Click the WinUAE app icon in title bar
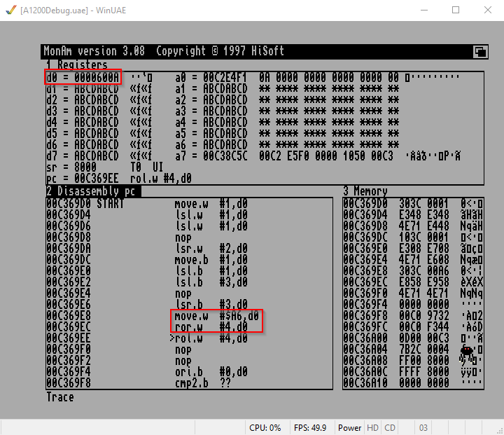 coord(10,10)
